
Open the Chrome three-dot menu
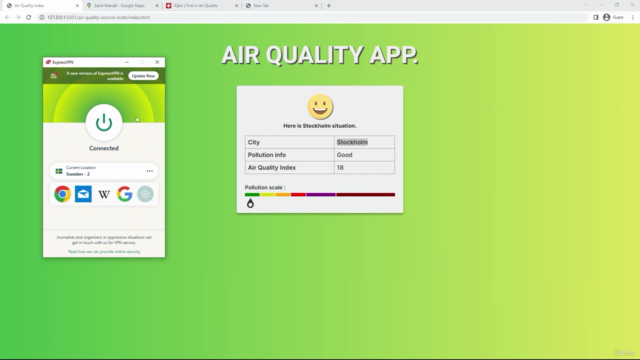coord(633,17)
